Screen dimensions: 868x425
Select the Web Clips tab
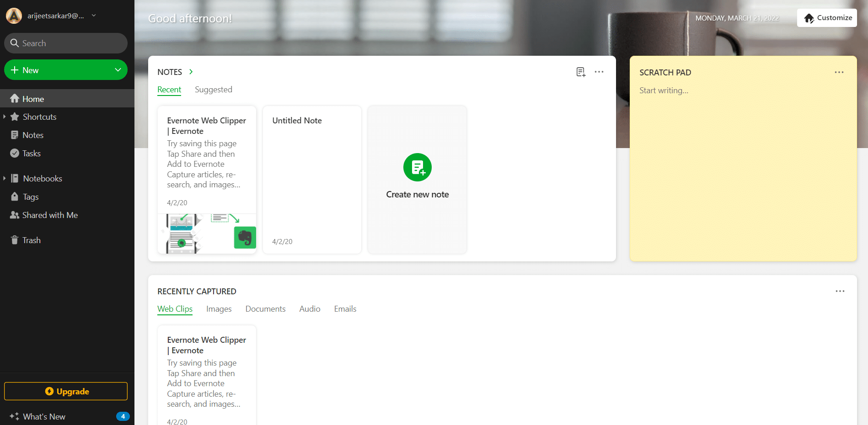175,309
